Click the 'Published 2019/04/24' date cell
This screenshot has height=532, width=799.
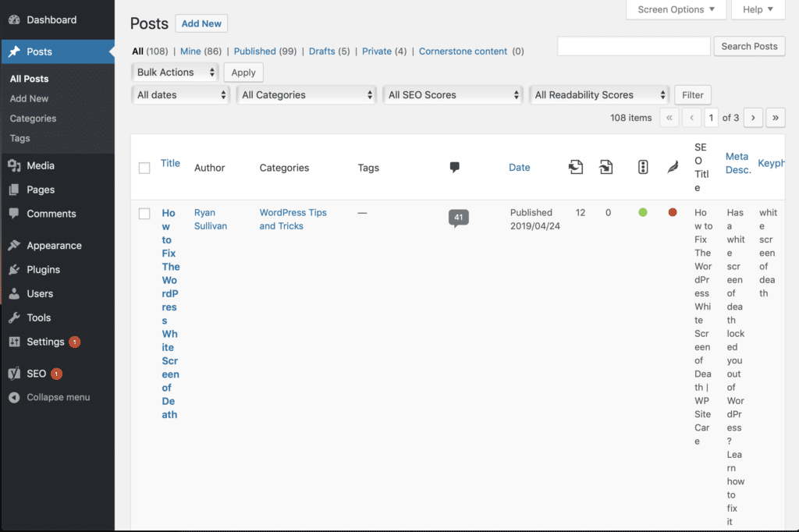pos(535,219)
